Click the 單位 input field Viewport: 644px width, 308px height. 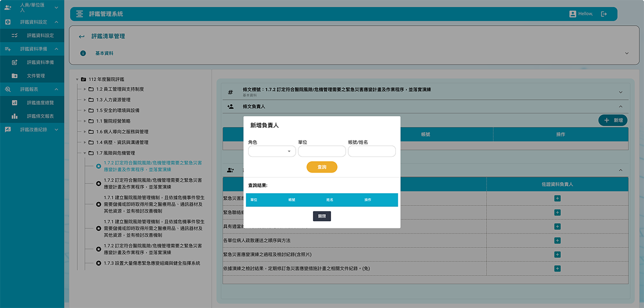point(322,151)
